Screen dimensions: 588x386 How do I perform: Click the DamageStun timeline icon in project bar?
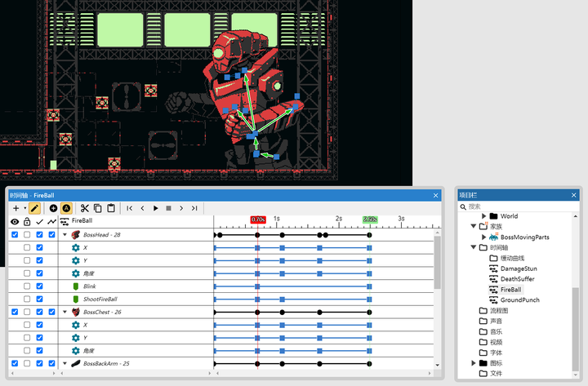(x=494, y=268)
